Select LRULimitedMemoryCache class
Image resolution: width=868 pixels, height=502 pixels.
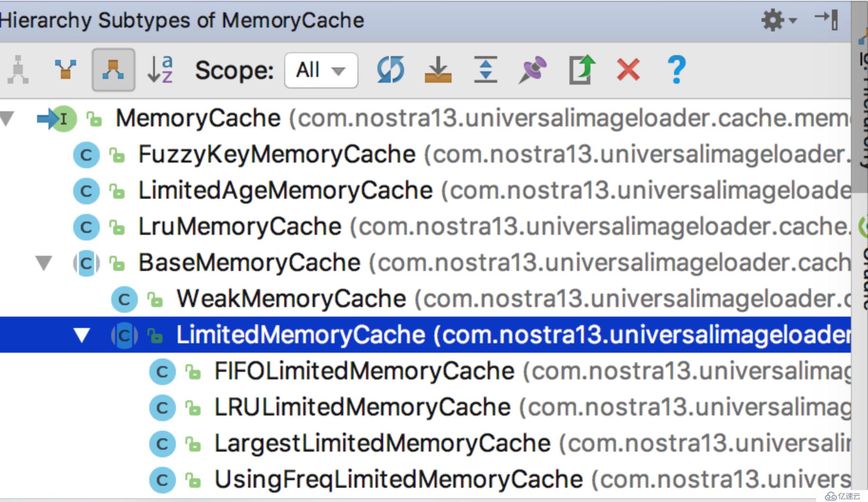coord(425,407)
